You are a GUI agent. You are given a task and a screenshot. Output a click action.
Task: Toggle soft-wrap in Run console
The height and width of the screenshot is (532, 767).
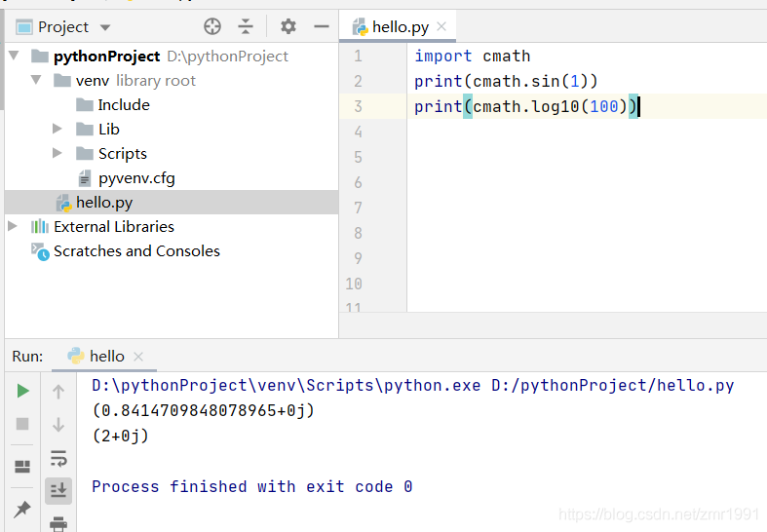[x=58, y=459]
